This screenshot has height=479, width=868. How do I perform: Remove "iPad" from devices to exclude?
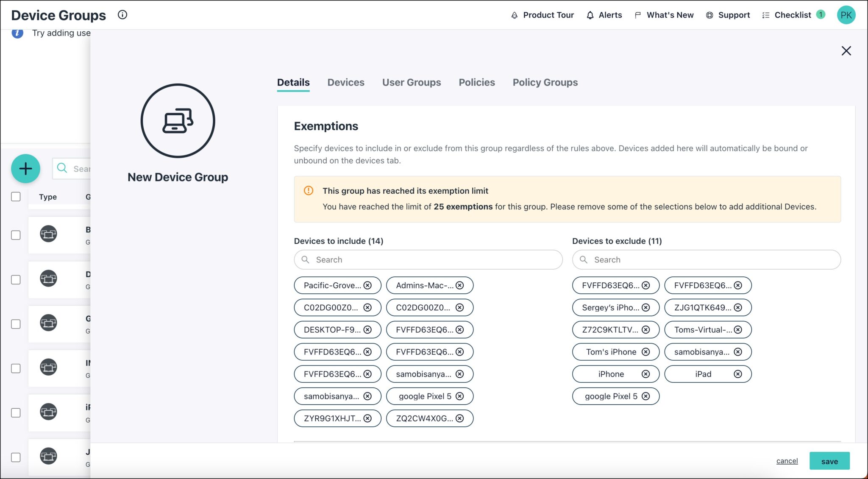738,374
